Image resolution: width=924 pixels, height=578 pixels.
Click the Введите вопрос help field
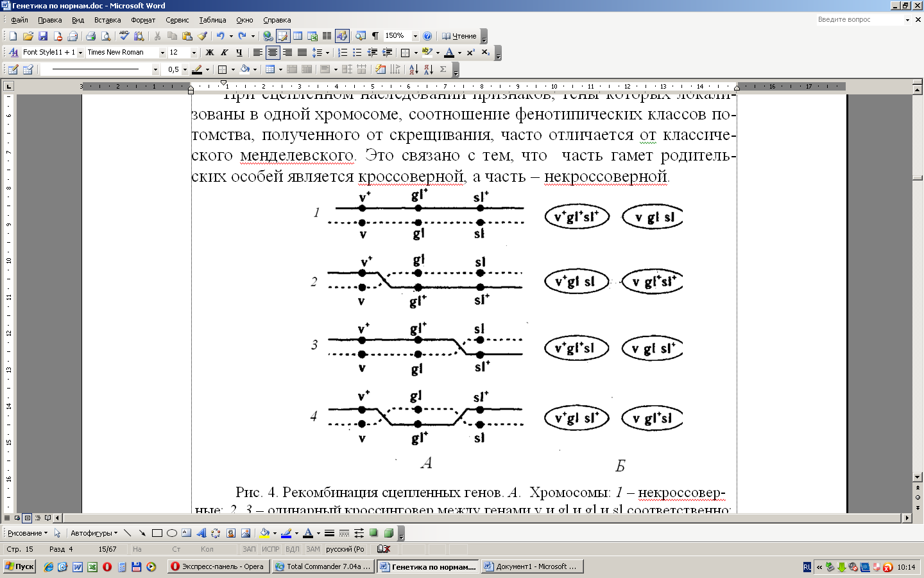tap(860, 20)
